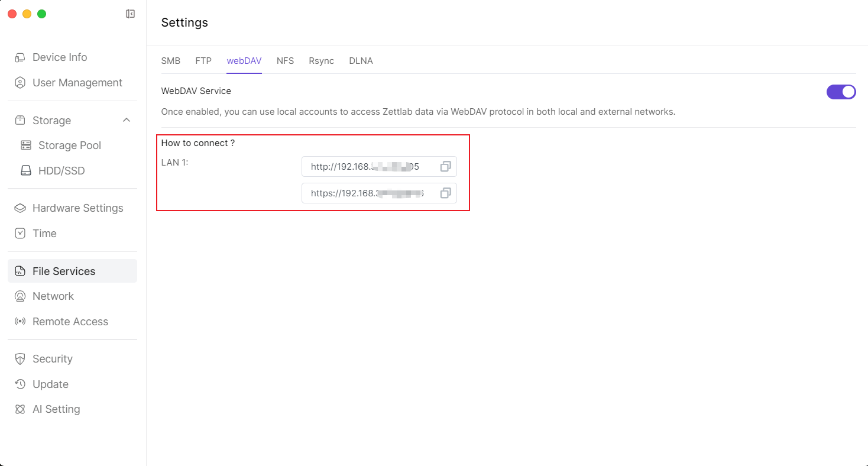This screenshot has height=466, width=868.
Task: Click the Device Info icon in sidebar
Action: click(x=20, y=57)
